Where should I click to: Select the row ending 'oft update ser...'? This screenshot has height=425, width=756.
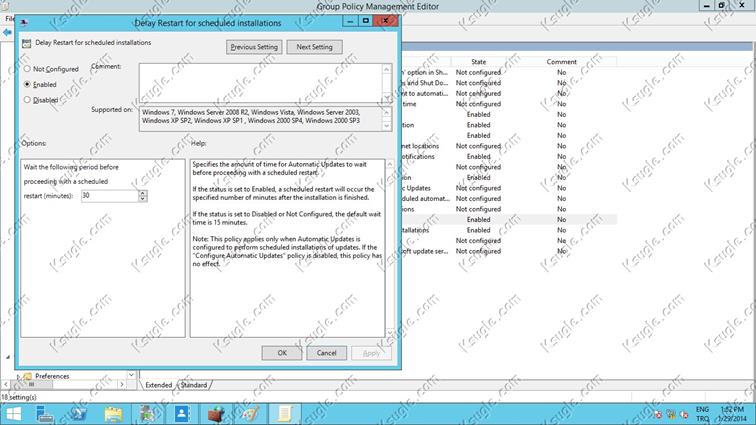[x=509, y=251]
